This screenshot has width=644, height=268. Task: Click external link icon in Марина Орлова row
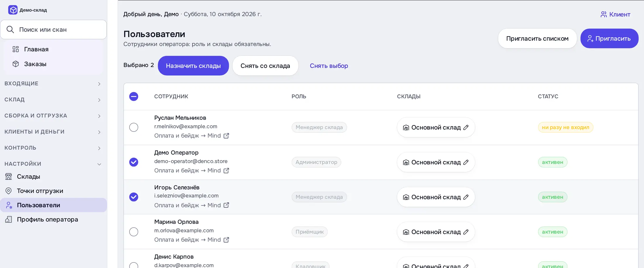(x=226, y=240)
